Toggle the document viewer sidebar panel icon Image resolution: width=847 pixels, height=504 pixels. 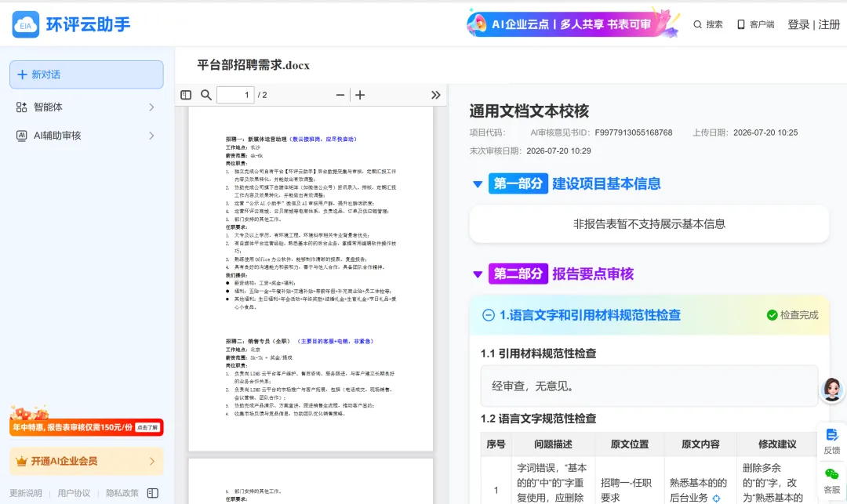click(186, 95)
